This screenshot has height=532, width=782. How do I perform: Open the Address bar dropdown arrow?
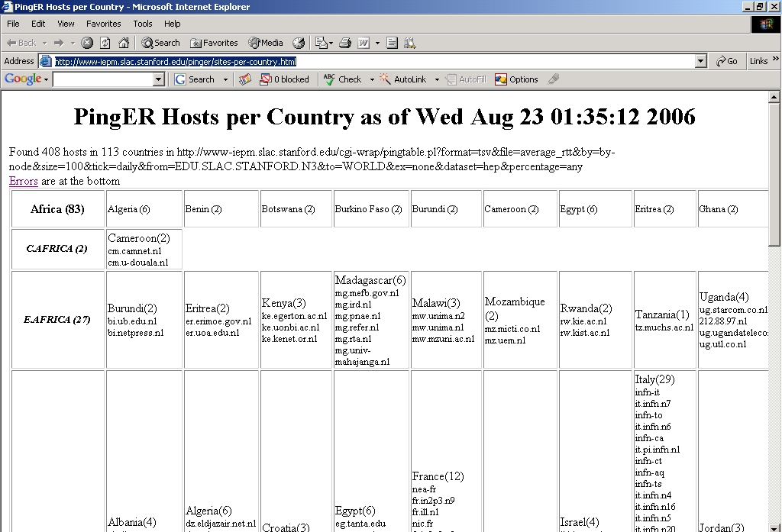point(701,61)
